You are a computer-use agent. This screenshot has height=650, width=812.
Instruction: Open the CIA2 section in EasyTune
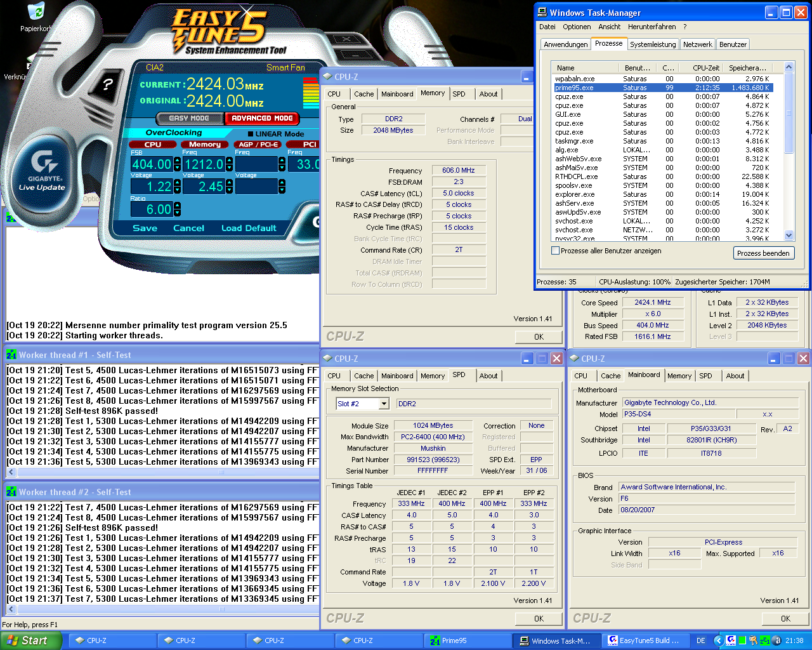pos(155,67)
